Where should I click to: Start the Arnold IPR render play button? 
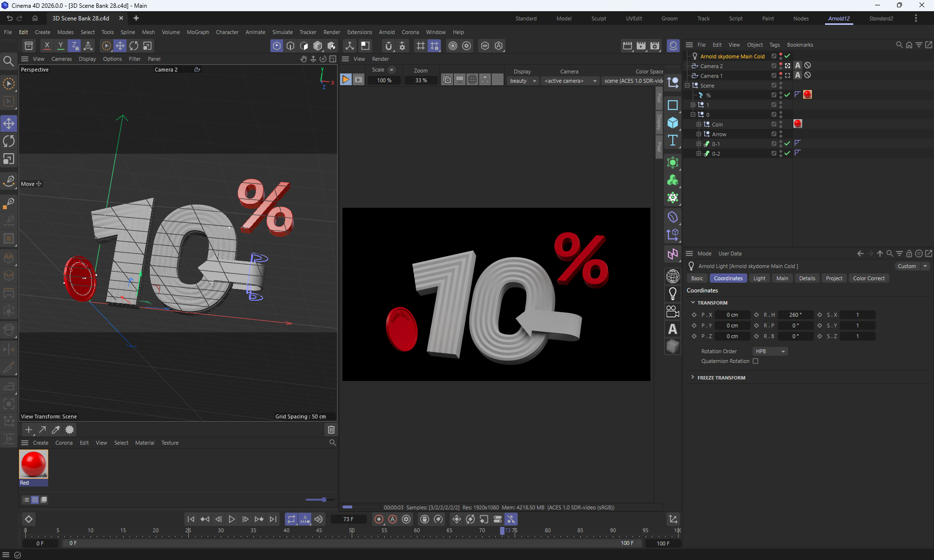click(x=345, y=80)
